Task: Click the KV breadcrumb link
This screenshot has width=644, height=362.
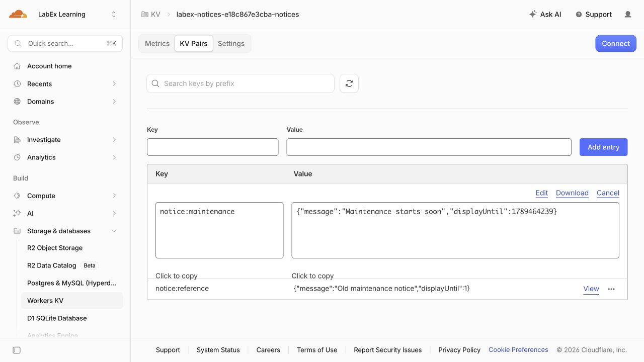Action: (155, 15)
